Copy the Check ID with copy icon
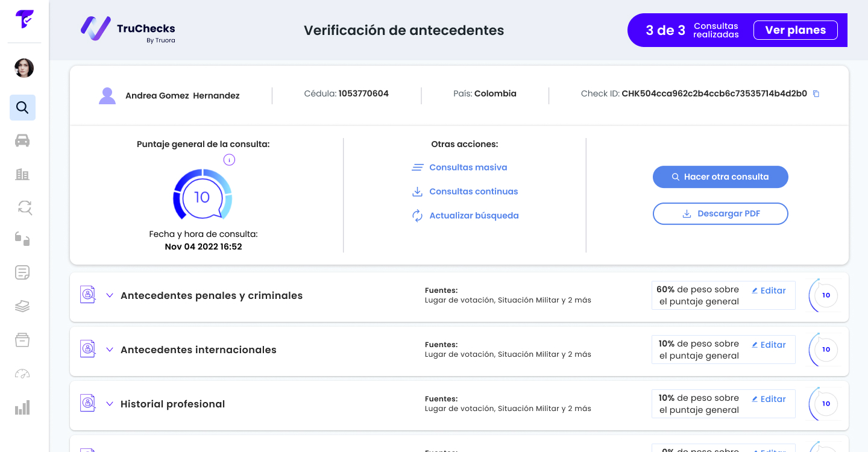 [x=816, y=94]
